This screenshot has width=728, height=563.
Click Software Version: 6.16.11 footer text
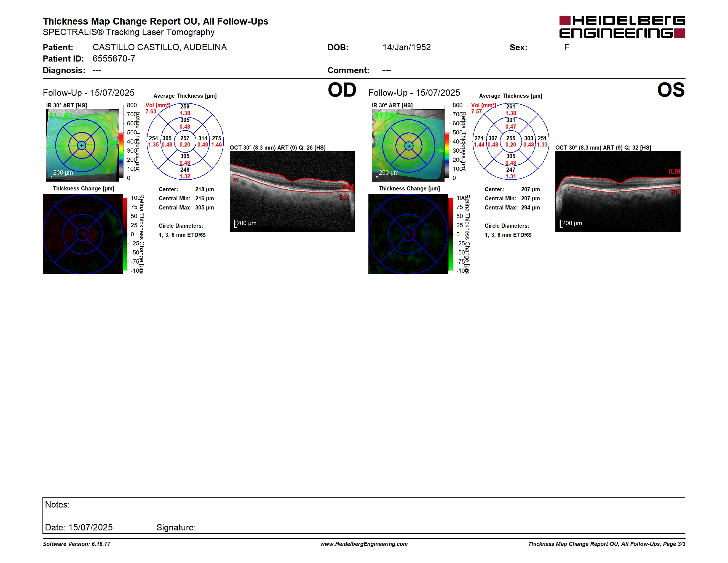coord(76,544)
